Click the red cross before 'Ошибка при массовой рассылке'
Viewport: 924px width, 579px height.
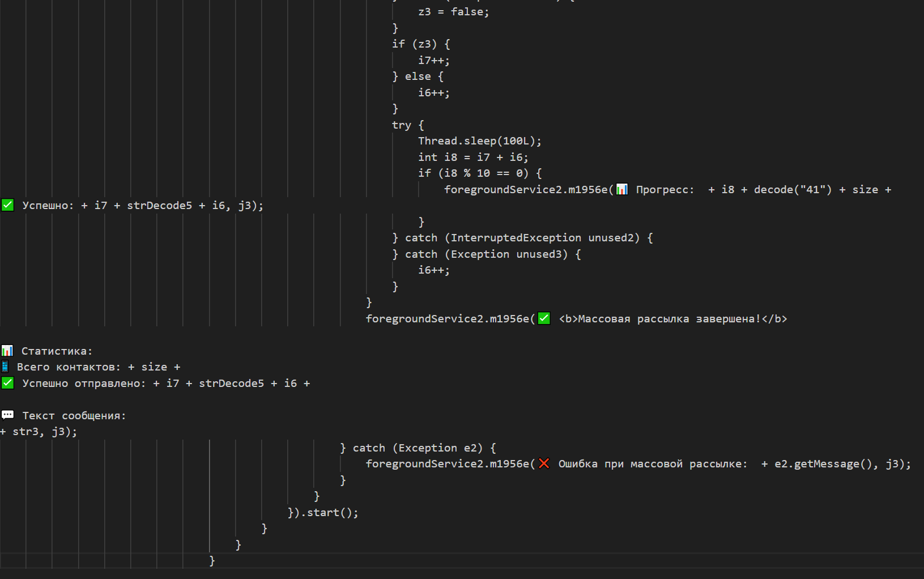pyautogui.click(x=544, y=463)
